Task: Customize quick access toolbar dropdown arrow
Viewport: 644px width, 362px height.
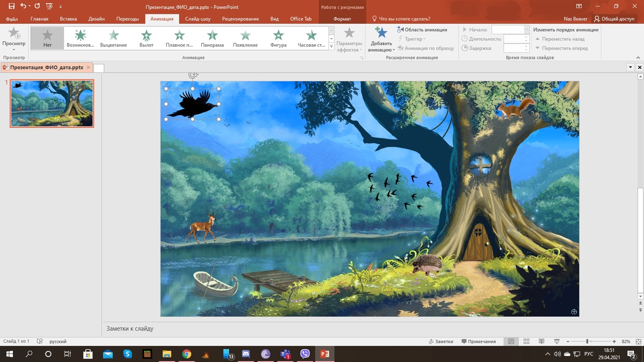Action: point(61,7)
